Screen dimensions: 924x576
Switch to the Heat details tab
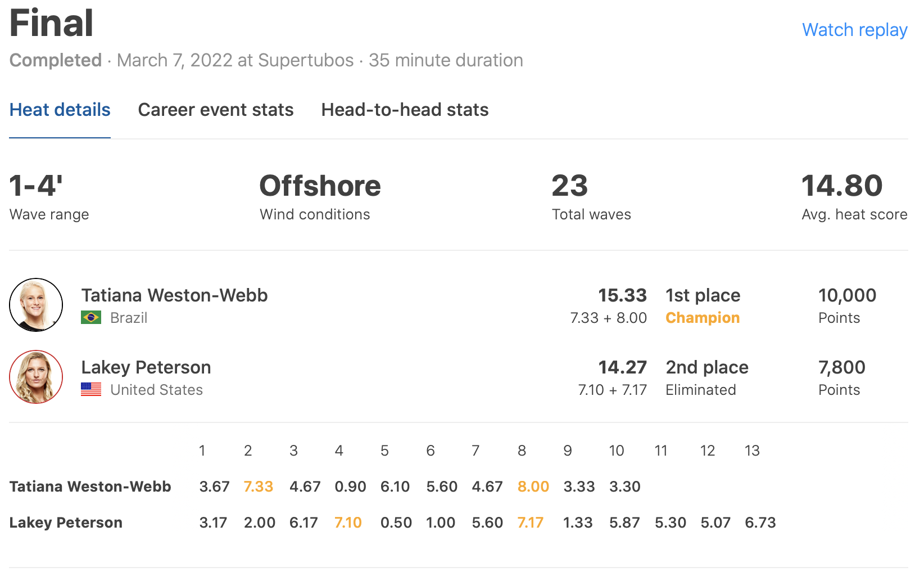tap(60, 110)
